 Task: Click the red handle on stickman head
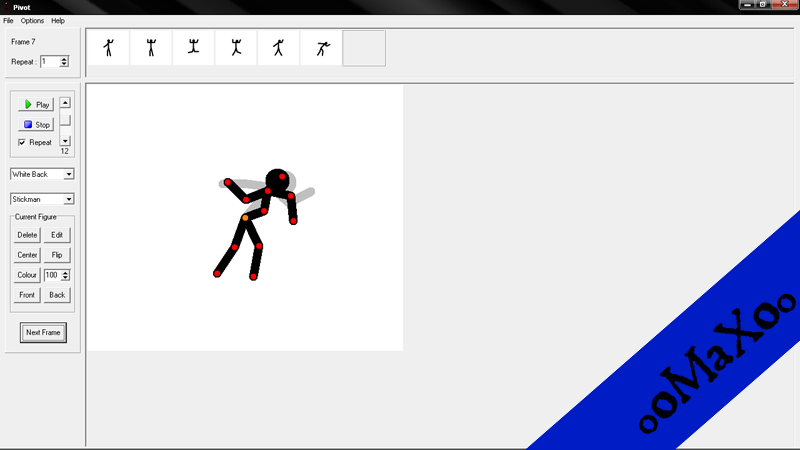click(x=282, y=177)
